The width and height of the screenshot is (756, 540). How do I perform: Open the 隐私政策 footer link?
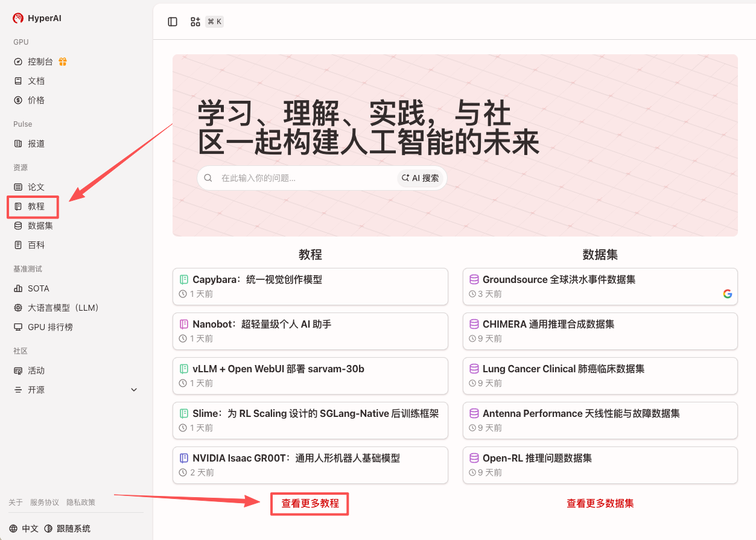point(81,503)
